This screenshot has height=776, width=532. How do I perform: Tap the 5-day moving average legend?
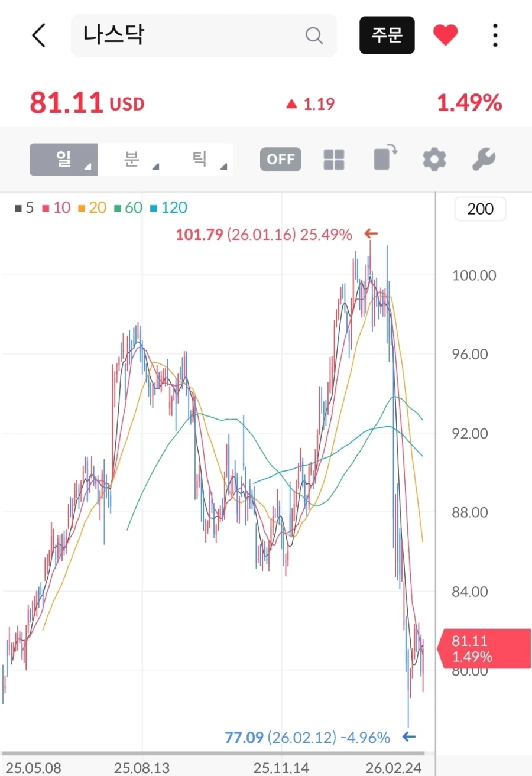click(x=24, y=207)
